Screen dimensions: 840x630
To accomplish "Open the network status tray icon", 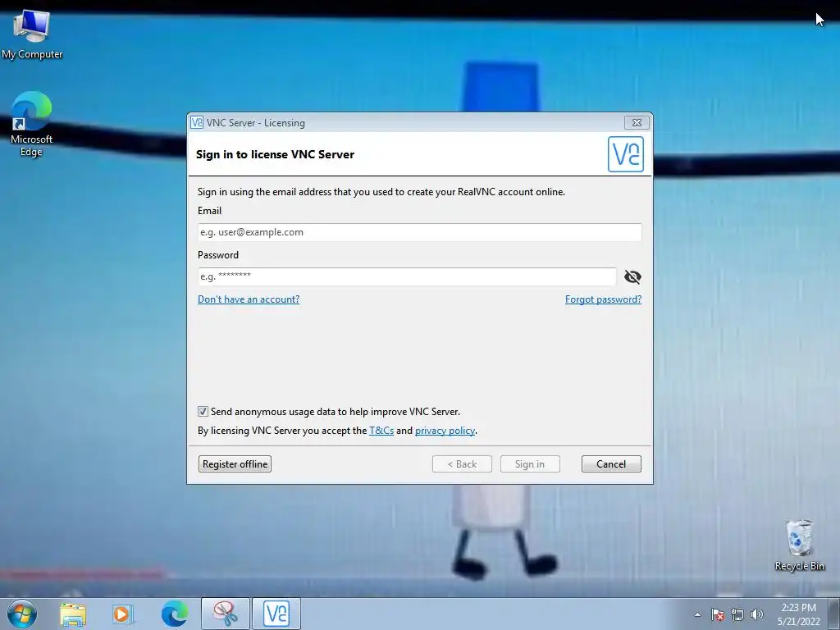I will click(x=737, y=615).
